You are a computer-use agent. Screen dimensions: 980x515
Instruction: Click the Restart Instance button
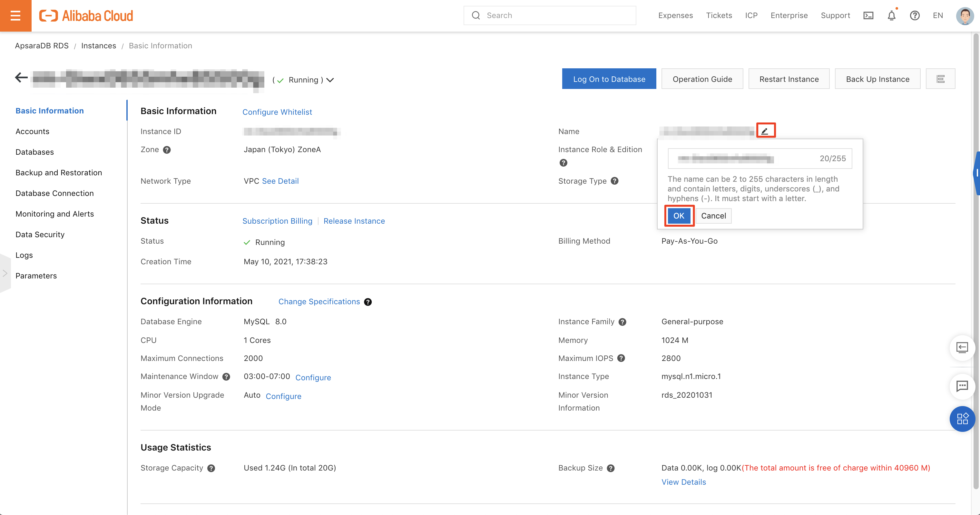pyautogui.click(x=789, y=79)
